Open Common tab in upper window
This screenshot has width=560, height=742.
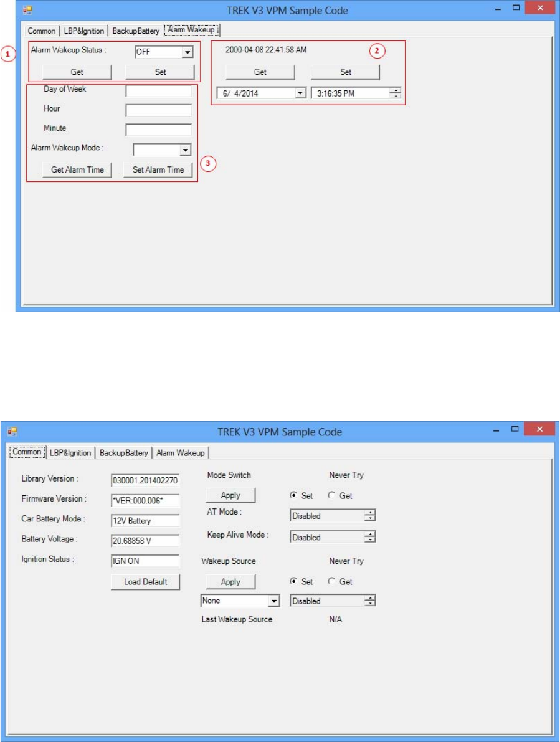tap(42, 31)
